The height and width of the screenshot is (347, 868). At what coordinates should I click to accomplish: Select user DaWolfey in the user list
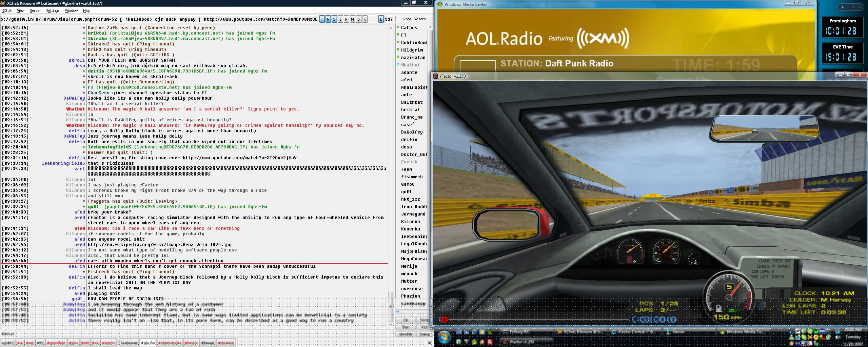pos(412,132)
